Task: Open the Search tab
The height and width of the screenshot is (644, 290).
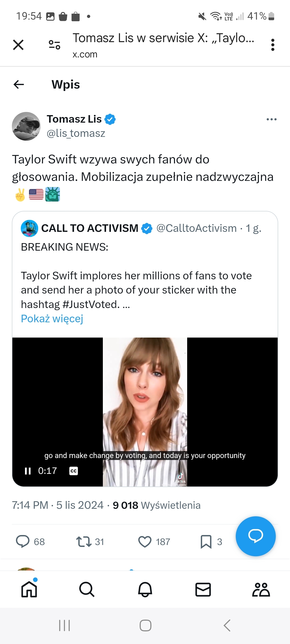Action: point(87,589)
